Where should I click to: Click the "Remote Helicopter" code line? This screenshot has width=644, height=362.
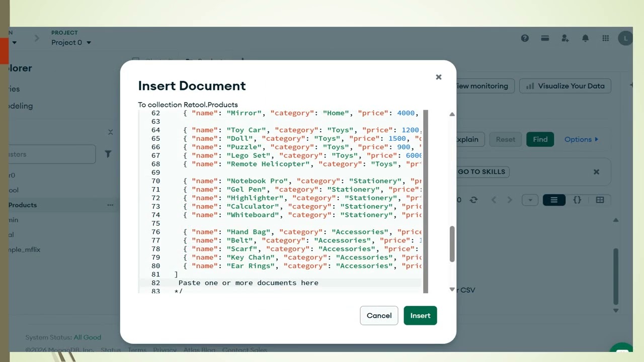pos(302,164)
